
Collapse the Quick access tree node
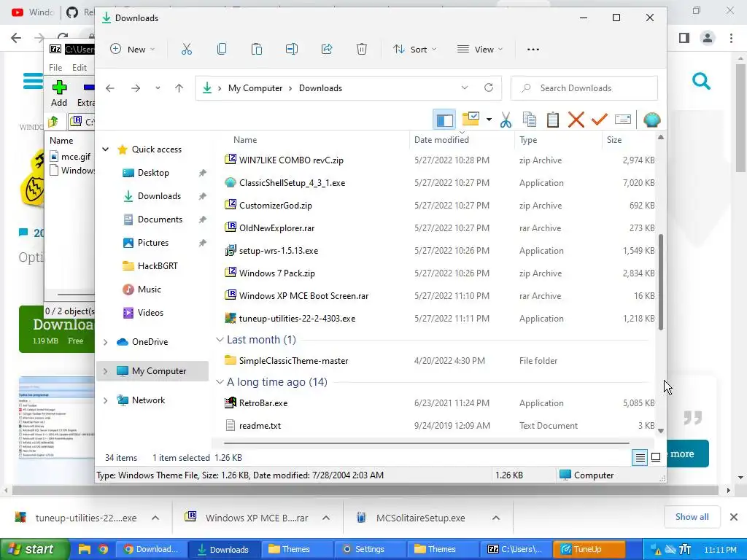(105, 149)
